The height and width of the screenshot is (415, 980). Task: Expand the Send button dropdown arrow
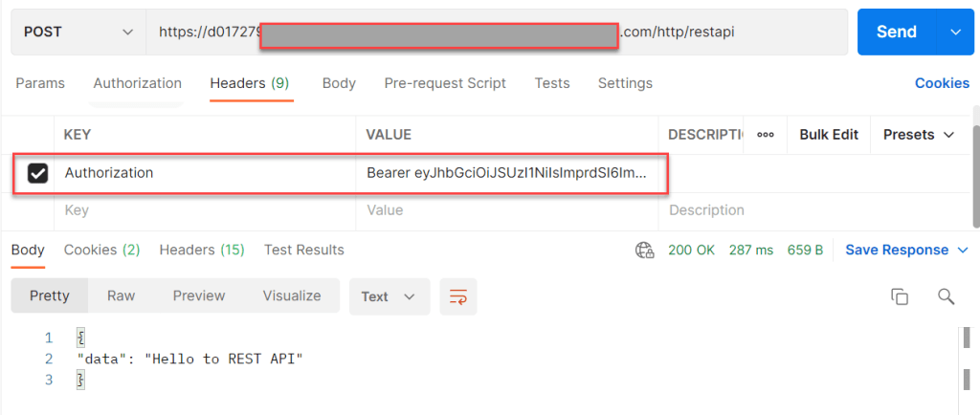point(954,33)
